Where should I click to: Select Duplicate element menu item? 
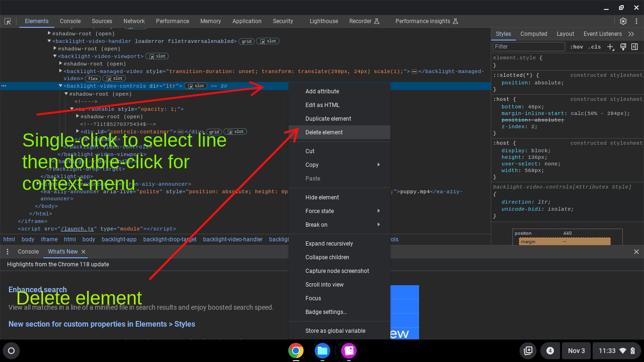[x=339, y=119]
